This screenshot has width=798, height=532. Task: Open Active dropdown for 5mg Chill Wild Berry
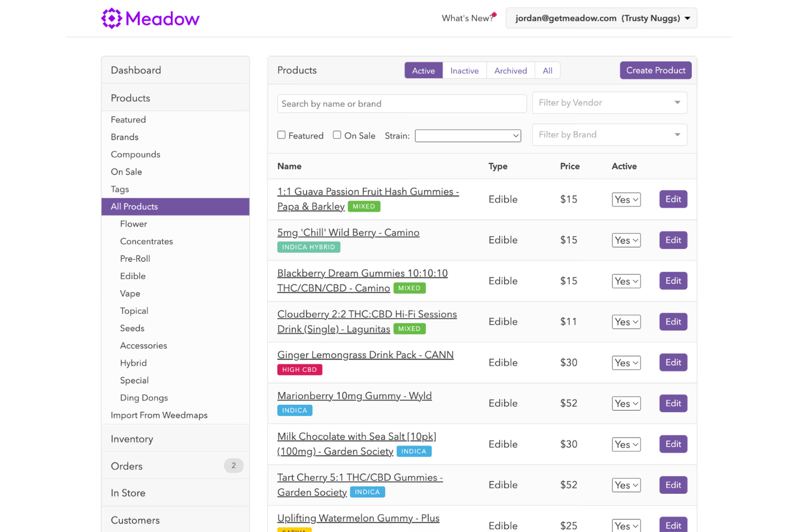626,240
